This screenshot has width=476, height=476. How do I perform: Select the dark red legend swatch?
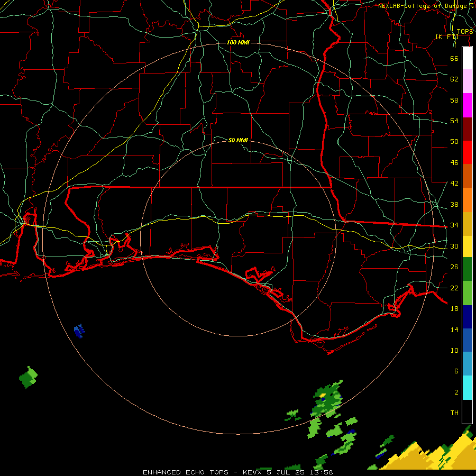(467, 129)
